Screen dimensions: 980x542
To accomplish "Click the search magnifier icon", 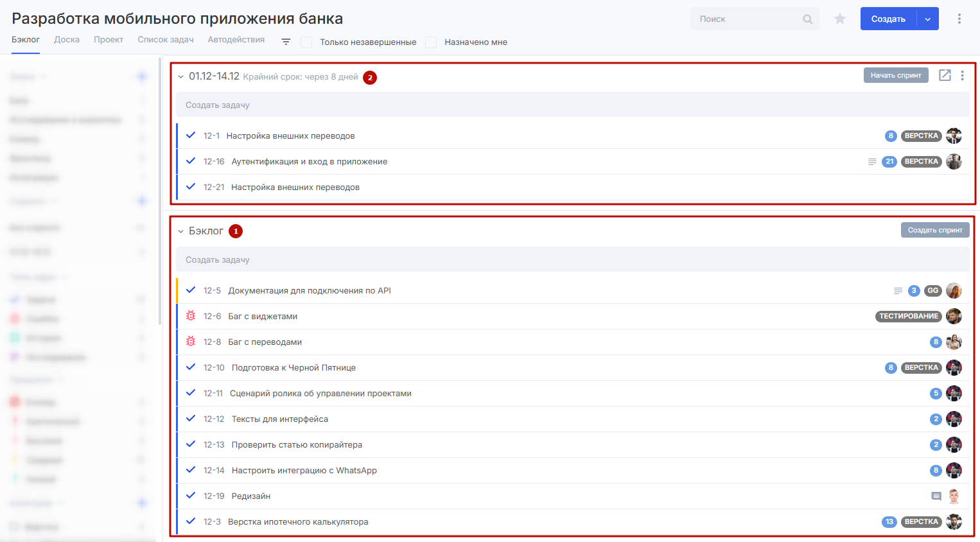I will coord(807,19).
